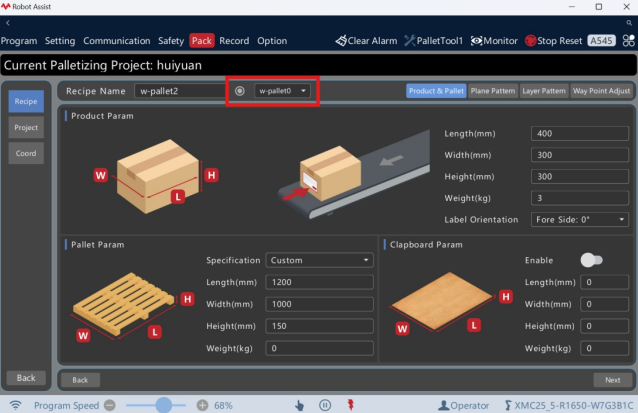Click the red robot status icon
638x413 pixels.
350,405
